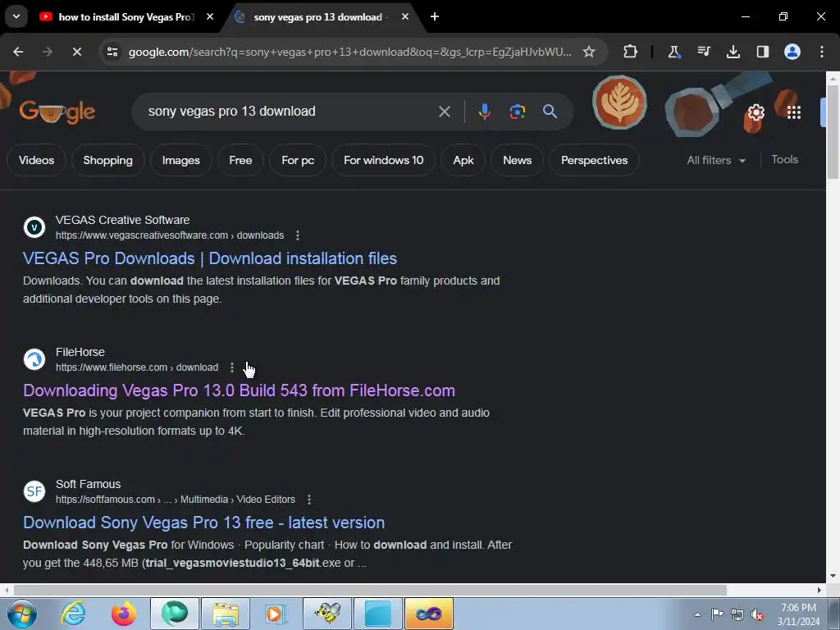Clear the search box with X

[x=445, y=112]
